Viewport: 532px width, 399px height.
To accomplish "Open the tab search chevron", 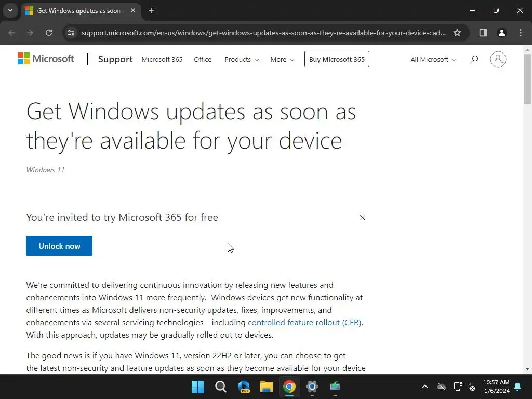I will [x=10, y=10].
